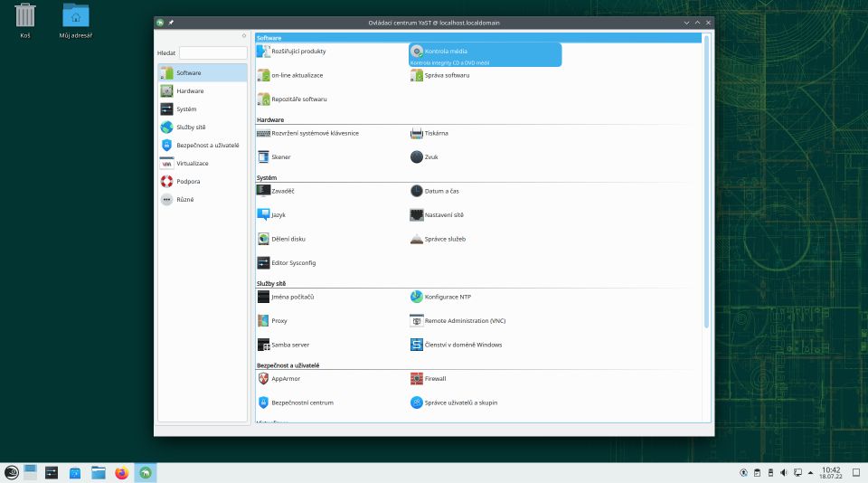Open Editor Sysconfig
The height and width of the screenshot is (483, 868).
pyautogui.click(x=287, y=263)
